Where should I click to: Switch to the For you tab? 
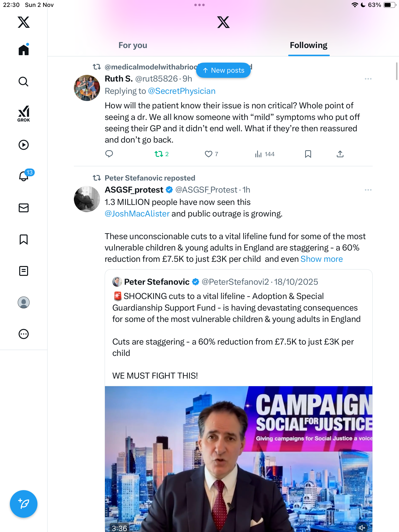coord(133,45)
